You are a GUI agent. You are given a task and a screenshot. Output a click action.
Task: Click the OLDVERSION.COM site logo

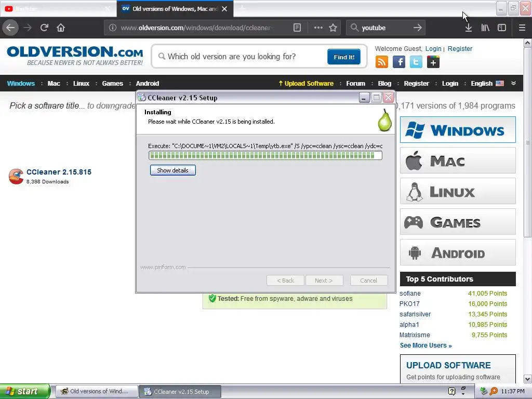coord(75,56)
